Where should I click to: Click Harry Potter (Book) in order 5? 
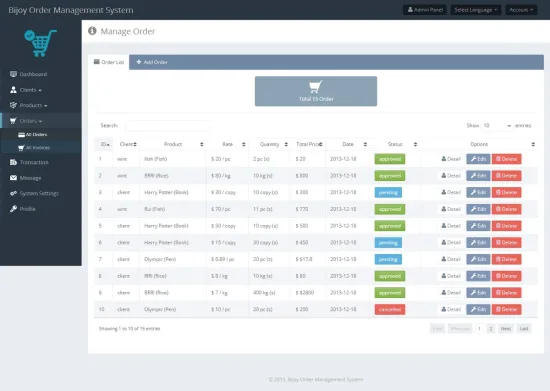pyautogui.click(x=166, y=226)
